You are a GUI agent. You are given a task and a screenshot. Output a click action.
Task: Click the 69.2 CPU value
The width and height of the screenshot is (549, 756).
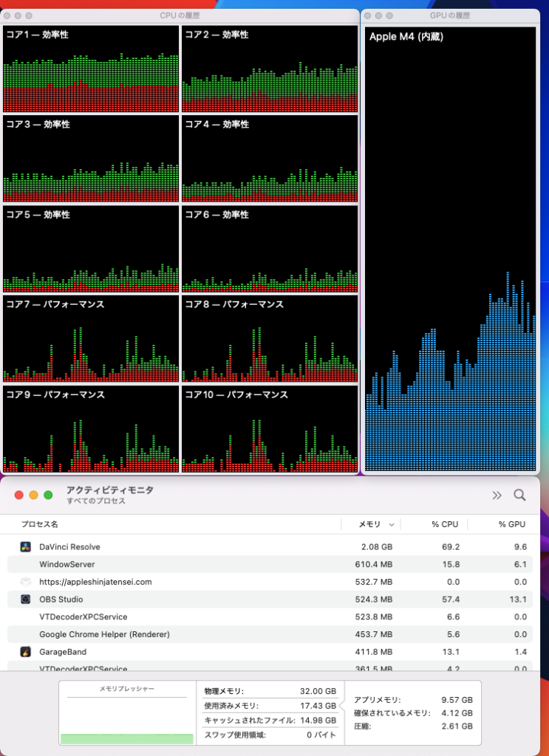pos(451,547)
